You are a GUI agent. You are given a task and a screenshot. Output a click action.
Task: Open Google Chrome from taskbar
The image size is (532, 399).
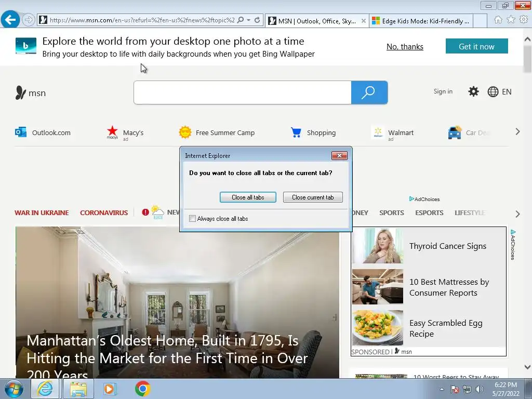142,389
